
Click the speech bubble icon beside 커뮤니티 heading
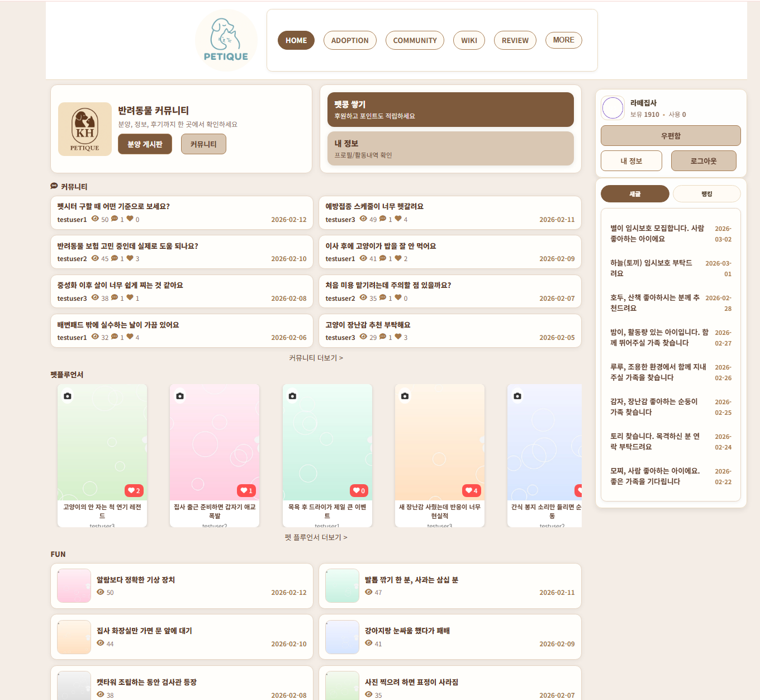point(54,186)
